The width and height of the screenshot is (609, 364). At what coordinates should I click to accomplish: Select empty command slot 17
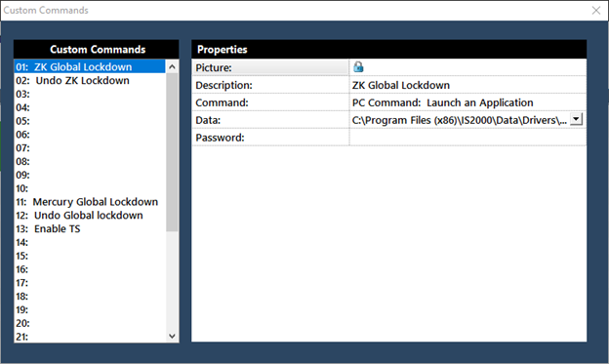point(90,283)
